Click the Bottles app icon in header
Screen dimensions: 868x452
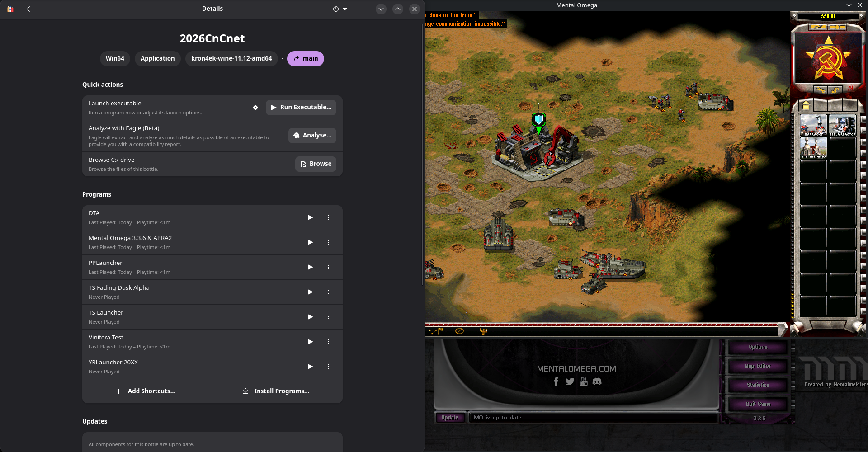pyautogui.click(x=10, y=9)
